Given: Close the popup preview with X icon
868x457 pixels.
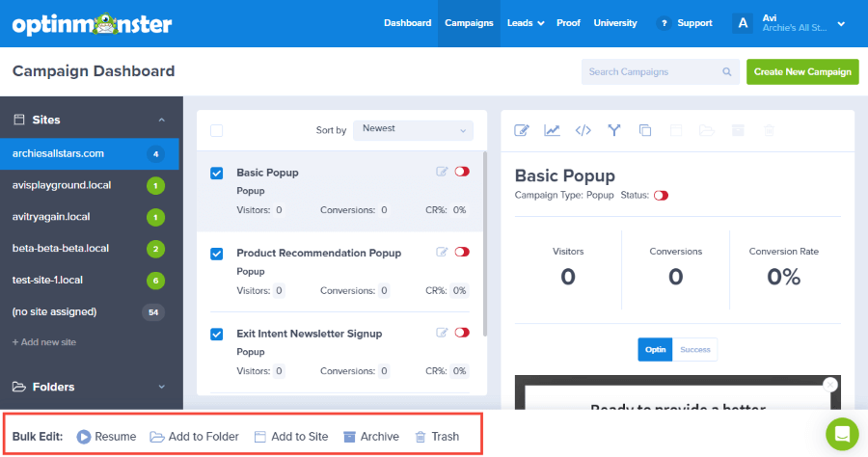Looking at the screenshot, I should click(829, 385).
